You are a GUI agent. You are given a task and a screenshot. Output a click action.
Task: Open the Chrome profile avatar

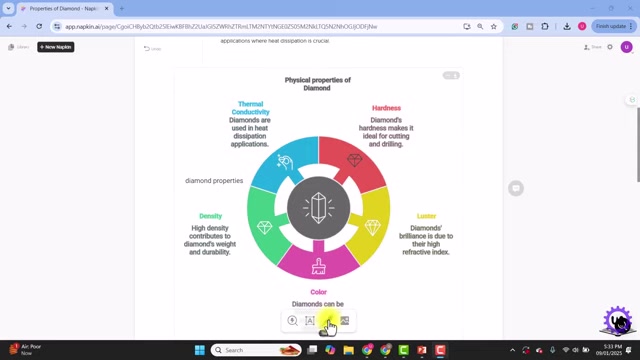click(582, 27)
